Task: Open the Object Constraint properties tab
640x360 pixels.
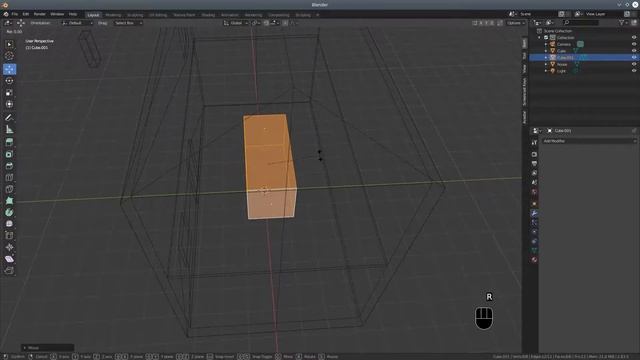Action: coord(534,241)
